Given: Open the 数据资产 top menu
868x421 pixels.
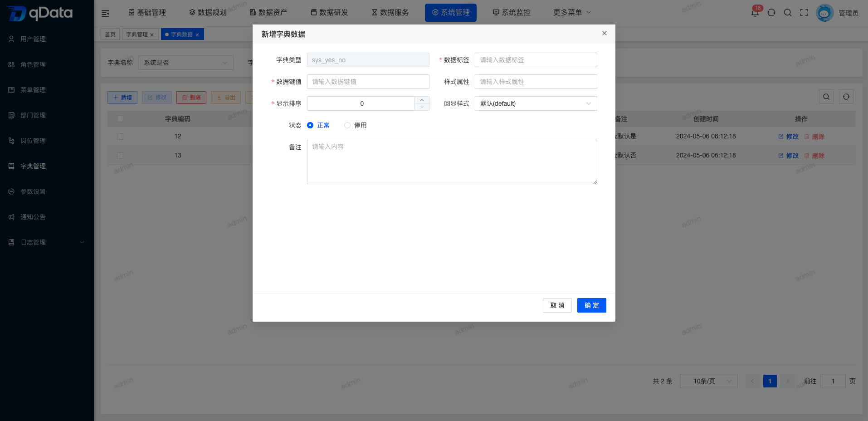Looking at the screenshot, I should tap(268, 12).
